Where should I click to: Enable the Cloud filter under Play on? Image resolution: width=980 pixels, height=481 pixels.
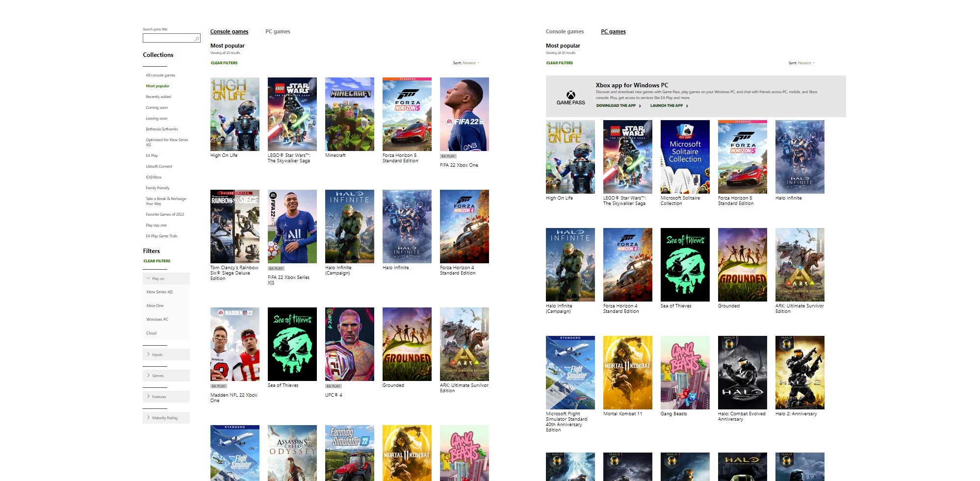point(151,333)
